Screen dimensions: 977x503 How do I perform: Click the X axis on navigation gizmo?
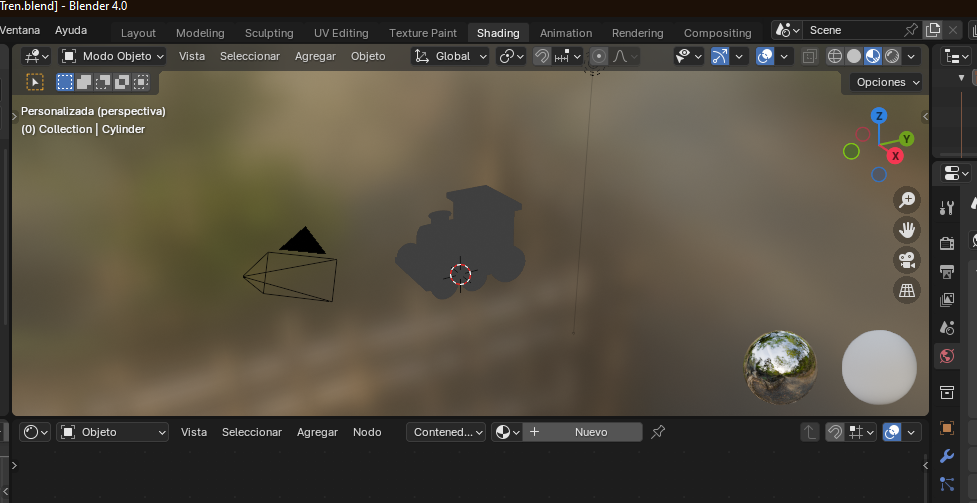click(895, 156)
